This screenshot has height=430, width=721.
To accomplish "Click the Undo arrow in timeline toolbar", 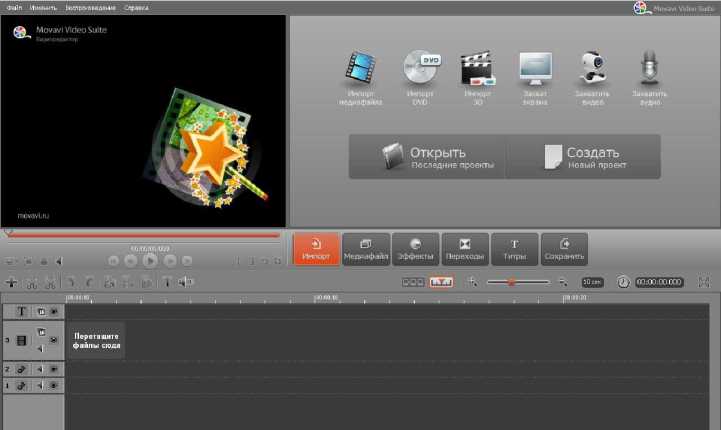I will (71, 282).
